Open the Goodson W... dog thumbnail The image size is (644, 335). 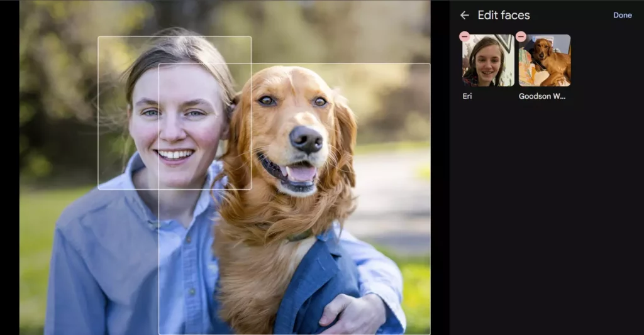coord(545,60)
